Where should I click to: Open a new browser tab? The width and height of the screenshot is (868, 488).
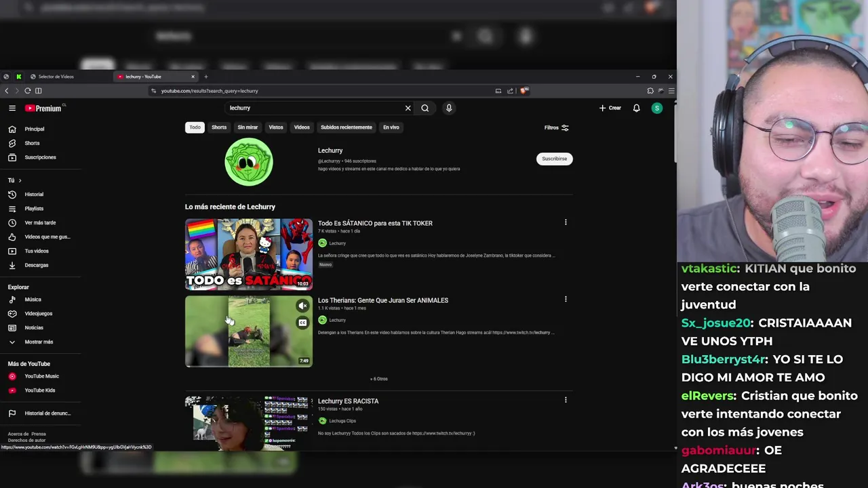(x=206, y=77)
